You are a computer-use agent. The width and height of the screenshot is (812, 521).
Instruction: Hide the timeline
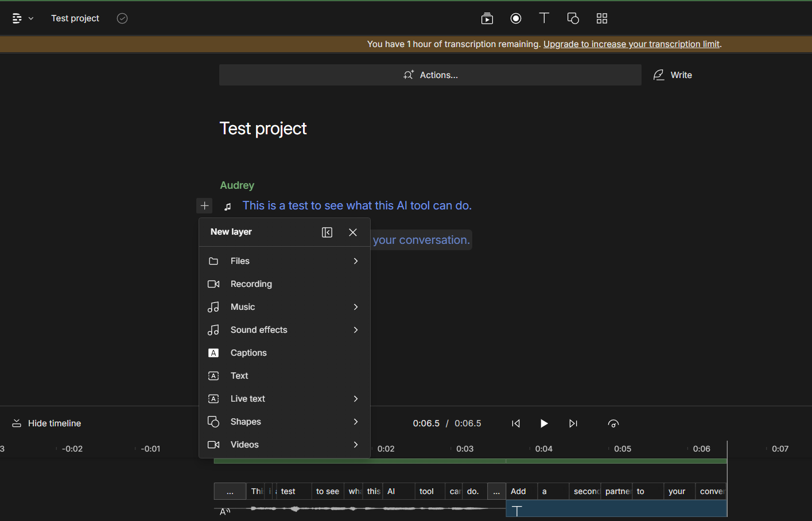pyautogui.click(x=47, y=423)
